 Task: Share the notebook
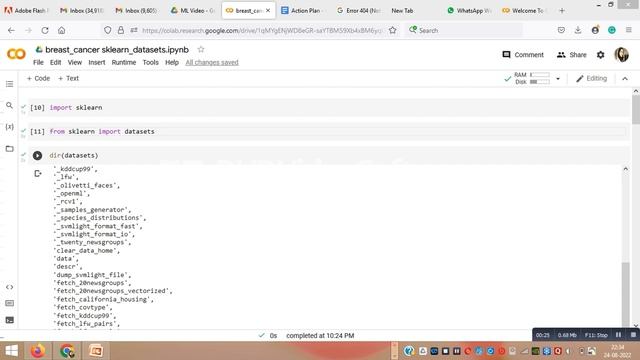click(571, 55)
